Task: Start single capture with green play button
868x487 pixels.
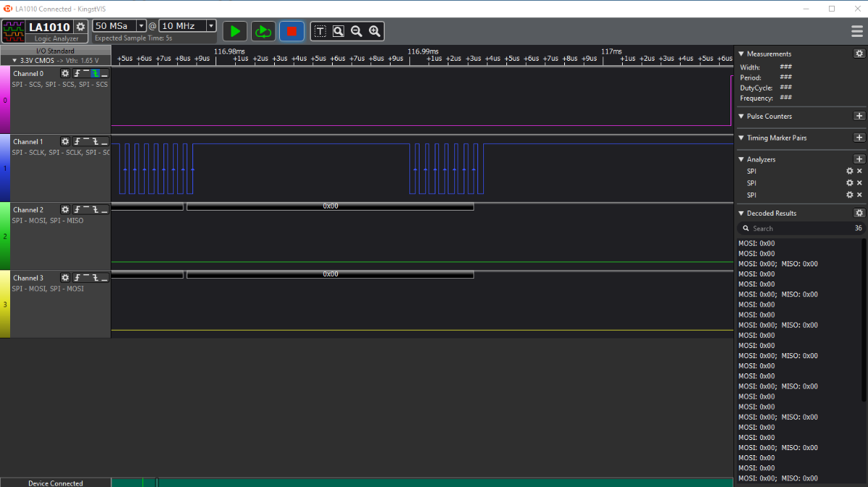Action: (x=235, y=31)
